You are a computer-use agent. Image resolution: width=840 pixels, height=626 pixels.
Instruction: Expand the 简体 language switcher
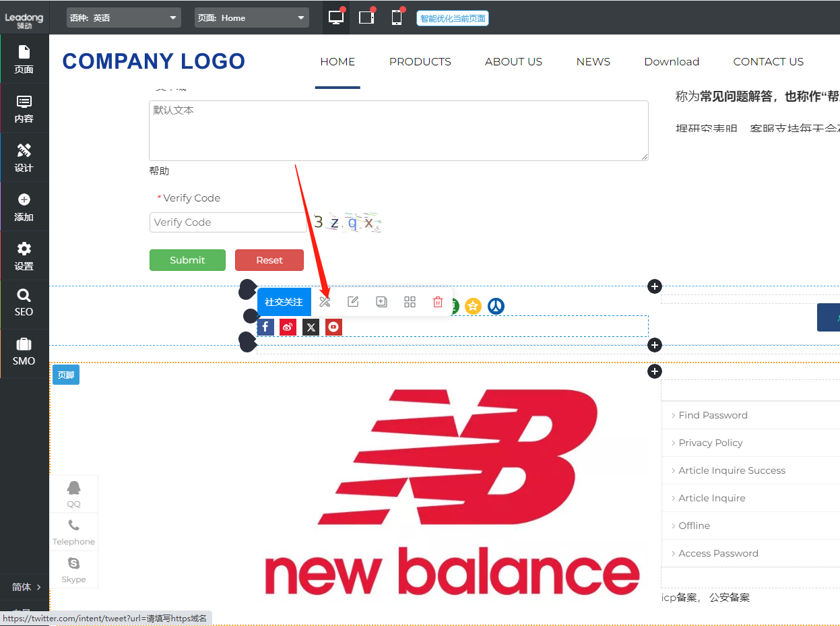pos(26,587)
